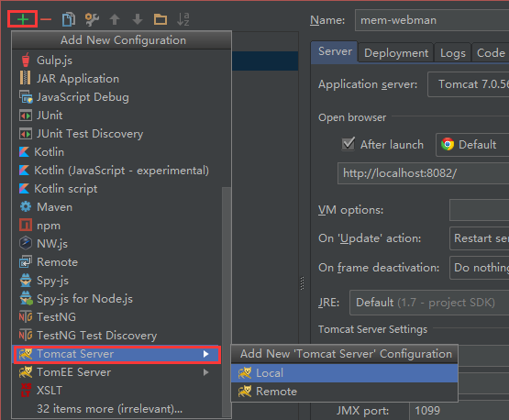Select Maven configuration type
Image resolution: width=509 pixels, height=420 pixels.
(117, 207)
